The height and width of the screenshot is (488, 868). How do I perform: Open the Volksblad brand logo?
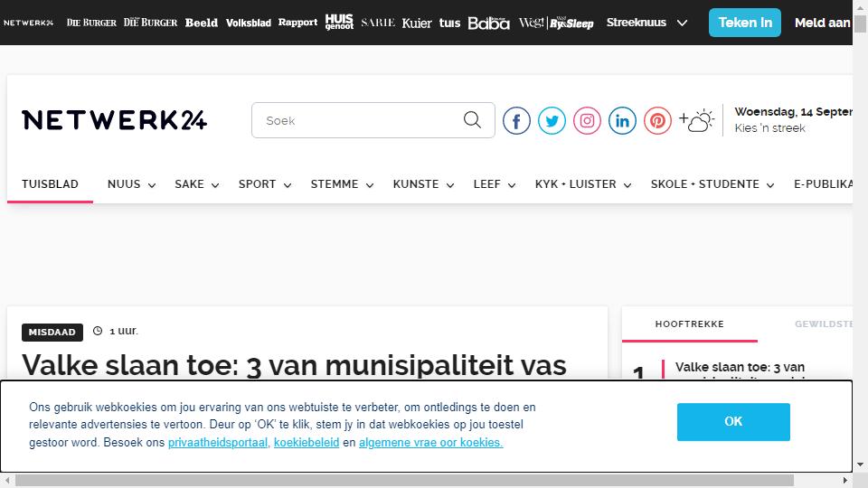(249, 23)
